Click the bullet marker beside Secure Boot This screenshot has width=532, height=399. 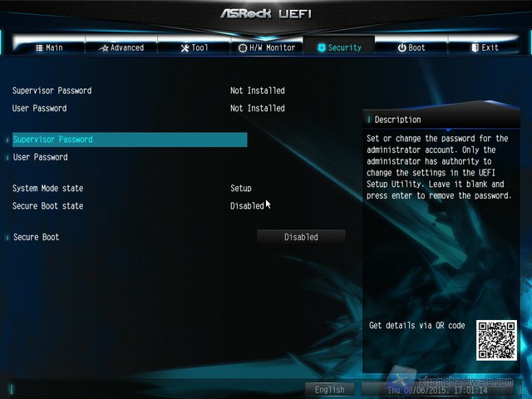click(7, 238)
